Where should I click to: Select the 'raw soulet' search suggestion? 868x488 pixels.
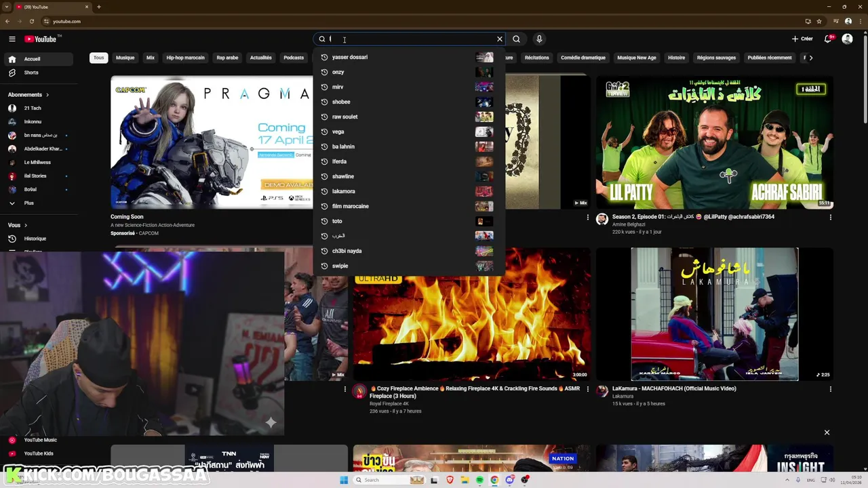pos(409,117)
